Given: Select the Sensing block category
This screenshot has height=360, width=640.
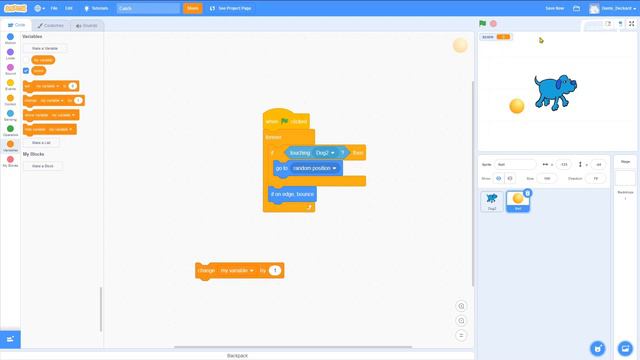Looking at the screenshot, I should [10, 116].
